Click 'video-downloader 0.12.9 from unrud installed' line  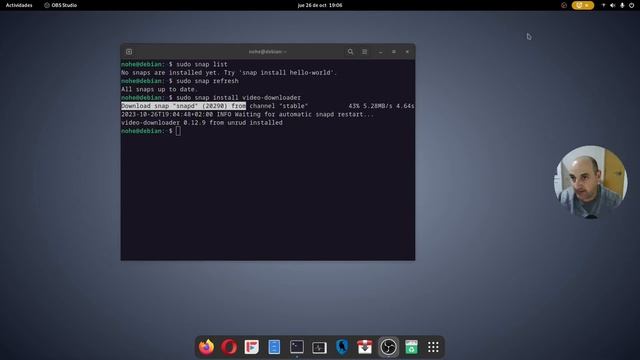pos(202,122)
